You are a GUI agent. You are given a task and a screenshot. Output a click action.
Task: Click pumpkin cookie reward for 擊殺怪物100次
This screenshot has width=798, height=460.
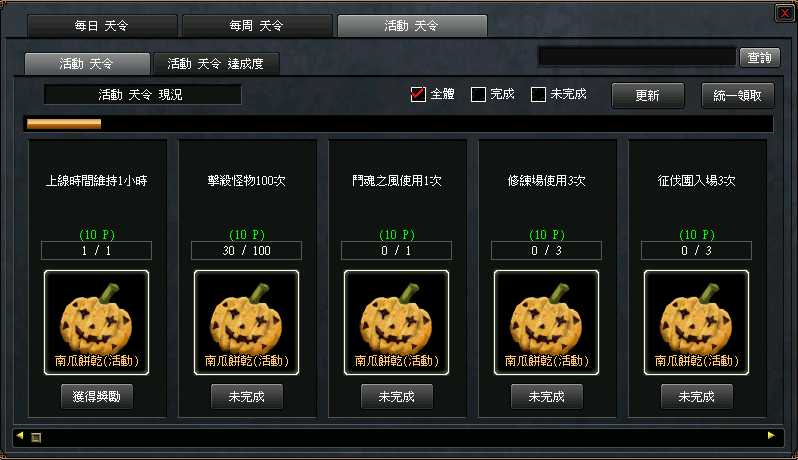pos(246,323)
